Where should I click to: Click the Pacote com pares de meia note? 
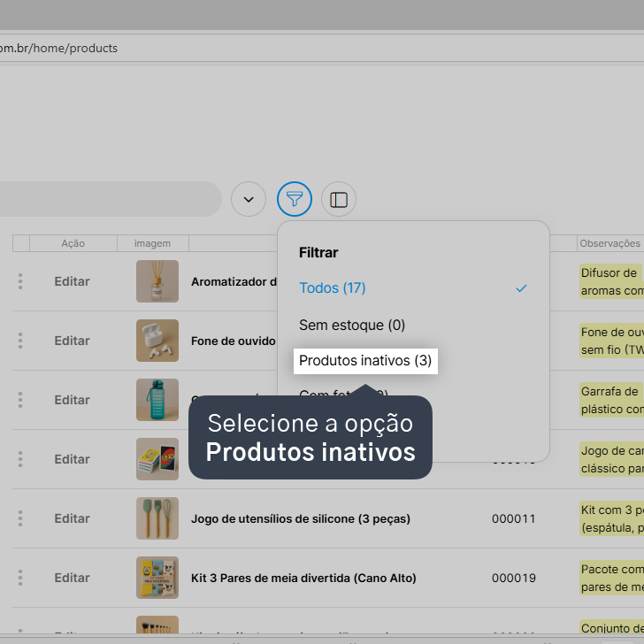pos(611,578)
